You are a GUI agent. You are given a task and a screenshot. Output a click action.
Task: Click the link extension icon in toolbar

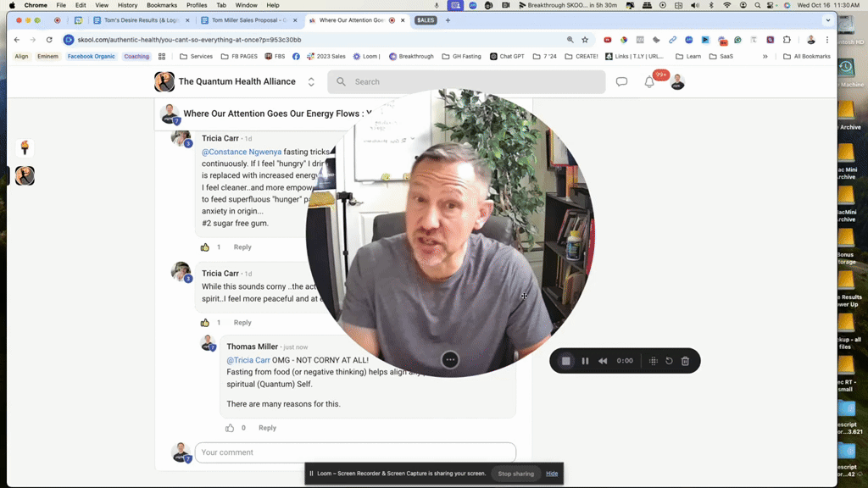(672, 40)
